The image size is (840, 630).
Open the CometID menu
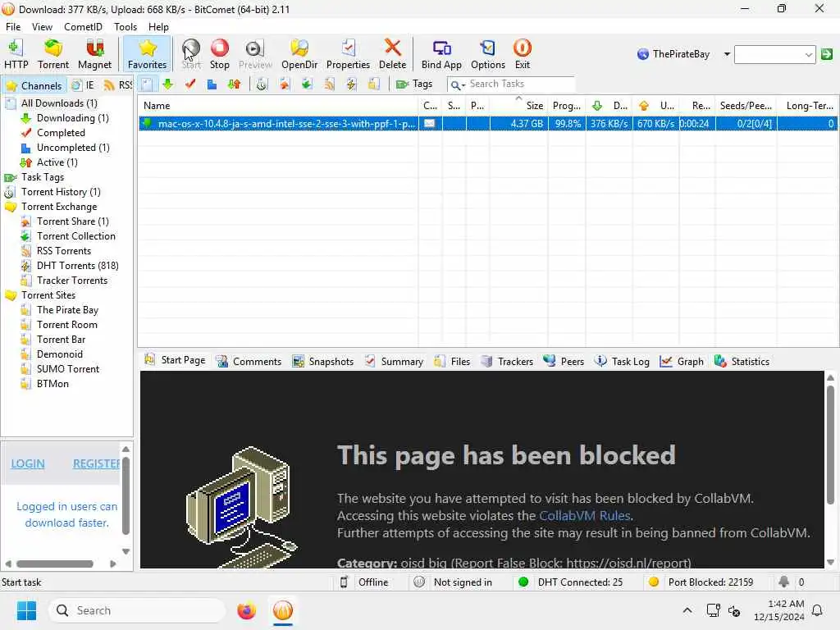pyautogui.click(x=83, y=27)
